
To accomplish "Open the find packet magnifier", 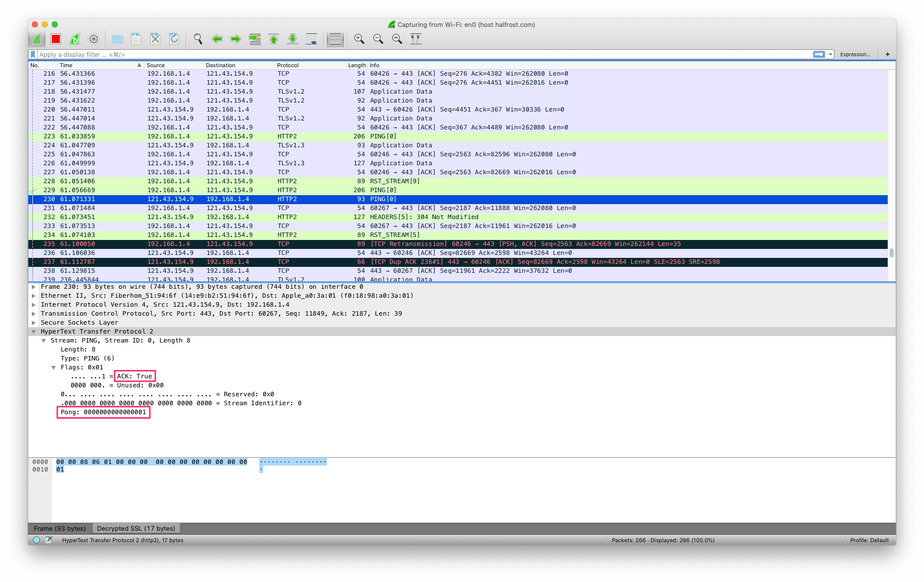I will [198, 39].
